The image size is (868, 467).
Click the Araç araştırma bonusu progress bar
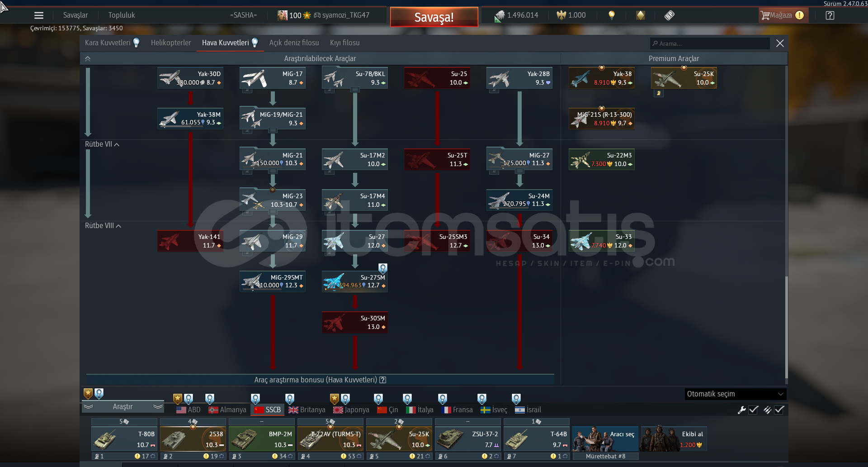tap(320, 380)
